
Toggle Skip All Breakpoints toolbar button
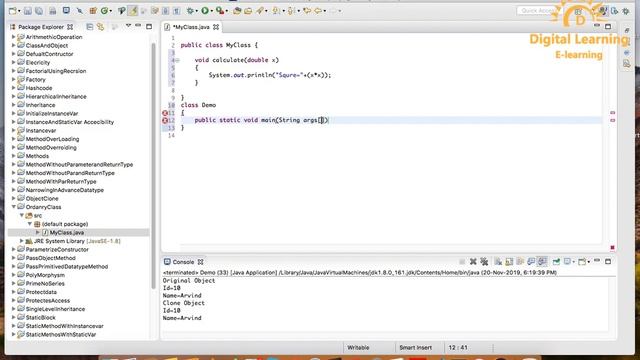pos(80,11)
